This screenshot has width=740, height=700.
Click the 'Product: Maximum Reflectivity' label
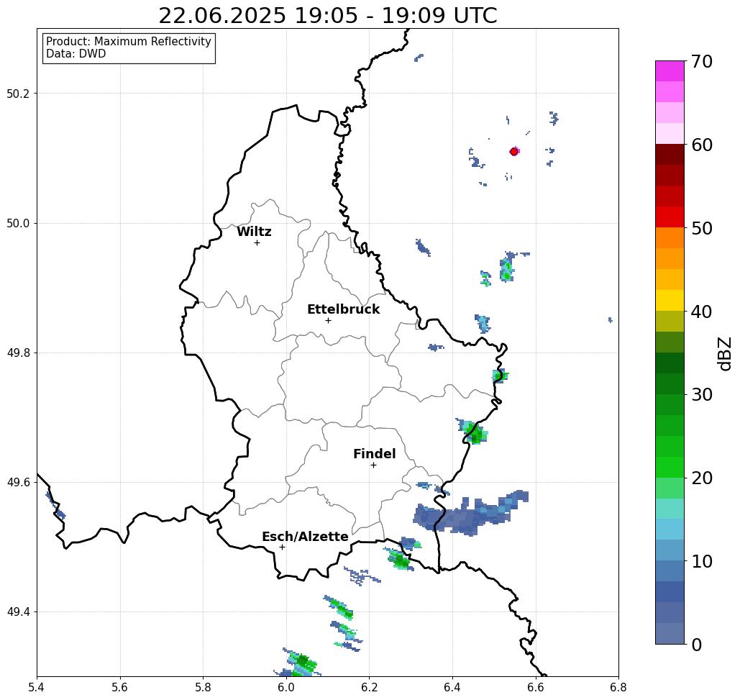(128, 42)
